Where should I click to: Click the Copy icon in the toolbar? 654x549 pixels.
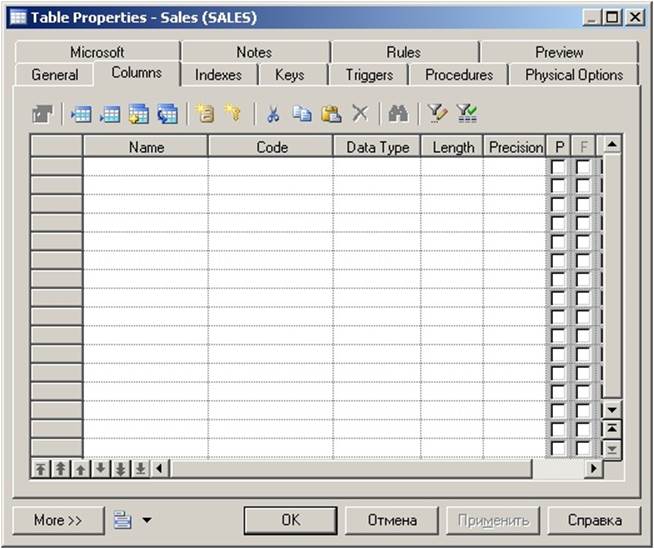tap(302, 113)
